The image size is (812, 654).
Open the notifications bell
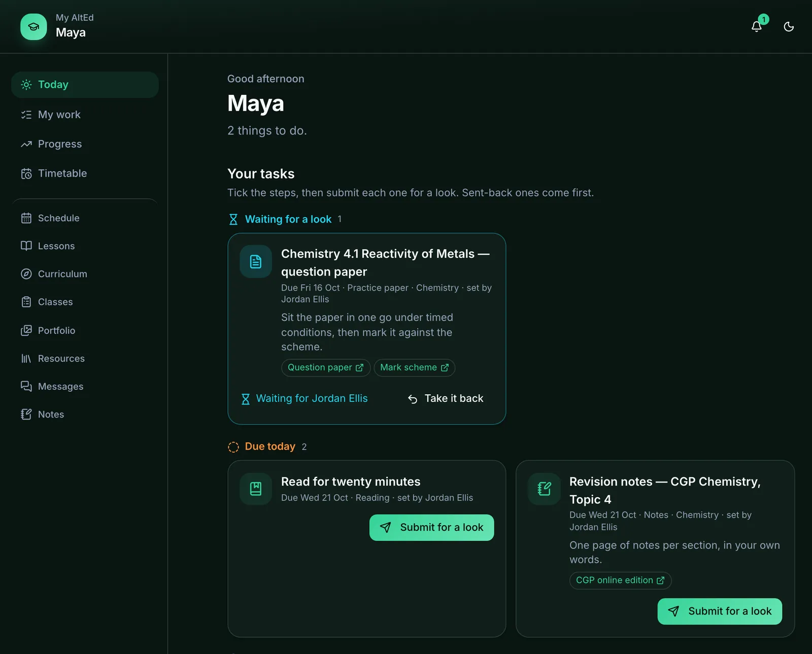pyautogui.click(x=756, y=27)
